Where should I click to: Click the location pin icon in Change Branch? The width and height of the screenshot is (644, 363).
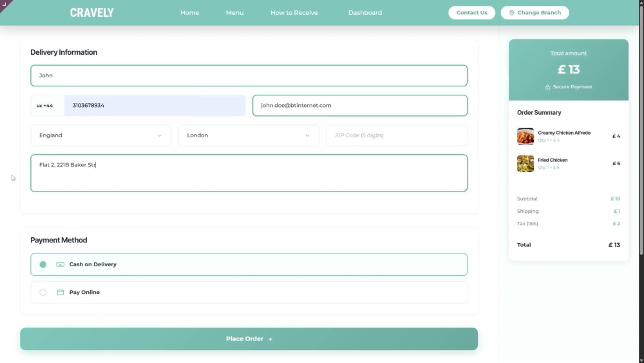[x=512, y=13]
